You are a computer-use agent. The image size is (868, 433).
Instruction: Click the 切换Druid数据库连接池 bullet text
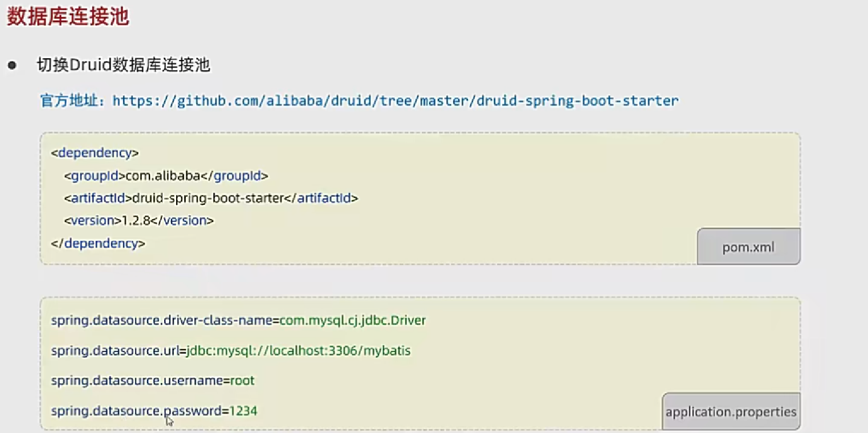pyautogui.click(x=124, y=65)
